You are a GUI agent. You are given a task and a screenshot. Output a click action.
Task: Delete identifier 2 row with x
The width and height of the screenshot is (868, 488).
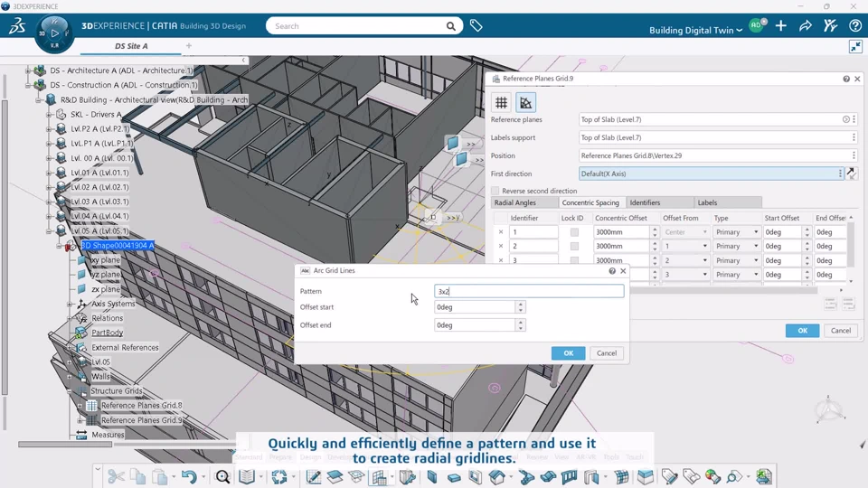click(501, 246)
